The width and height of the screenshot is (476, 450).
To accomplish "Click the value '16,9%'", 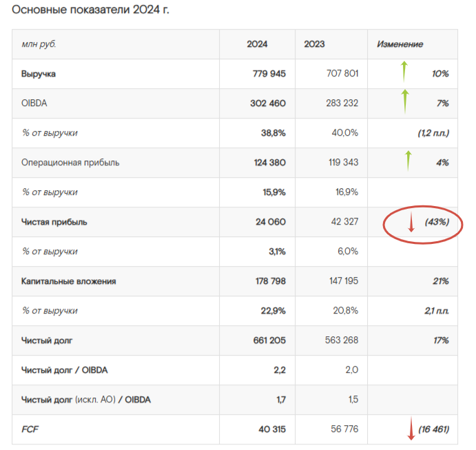I will coord(346,192).
